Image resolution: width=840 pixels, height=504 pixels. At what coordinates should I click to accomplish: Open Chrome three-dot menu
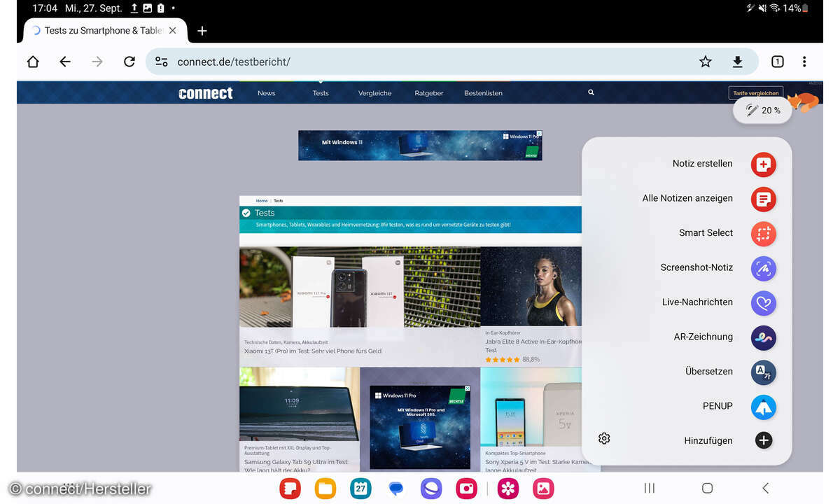[804, 62]
